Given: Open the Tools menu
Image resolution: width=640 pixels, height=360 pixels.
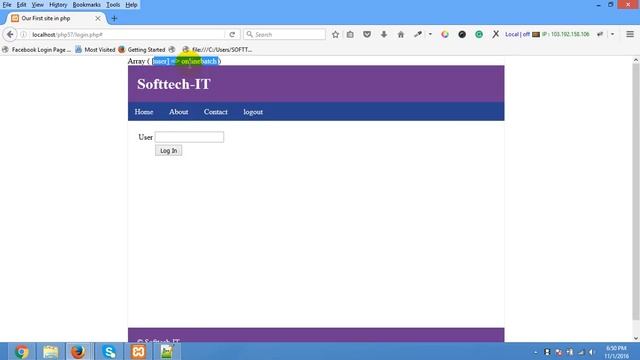Looking at the screenshot, I should pyautogui.click(x=113, y=5).
